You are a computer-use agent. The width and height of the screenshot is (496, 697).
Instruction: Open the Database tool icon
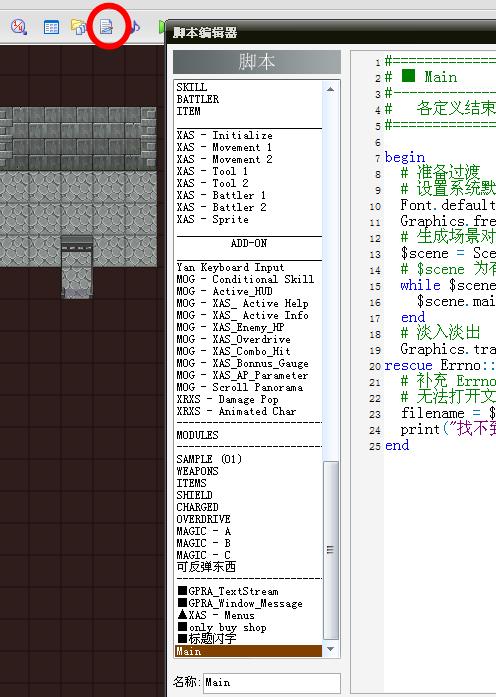(51, 27)
